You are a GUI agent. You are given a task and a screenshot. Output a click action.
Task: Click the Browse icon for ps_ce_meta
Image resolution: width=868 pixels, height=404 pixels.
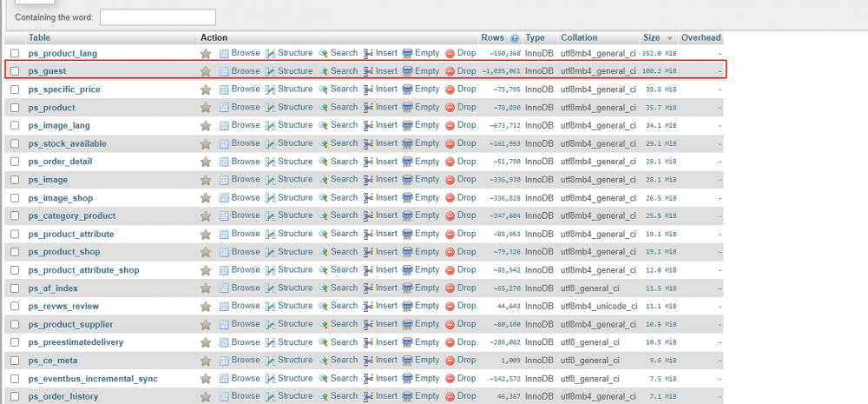click(224, 361)
